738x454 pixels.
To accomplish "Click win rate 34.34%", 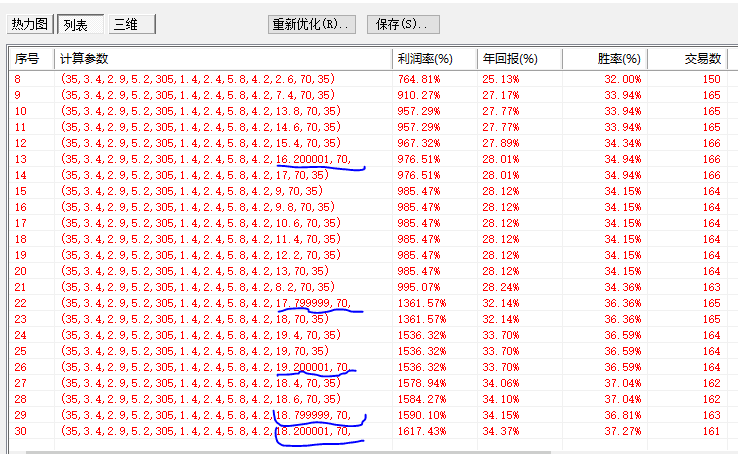I will 623,143.
